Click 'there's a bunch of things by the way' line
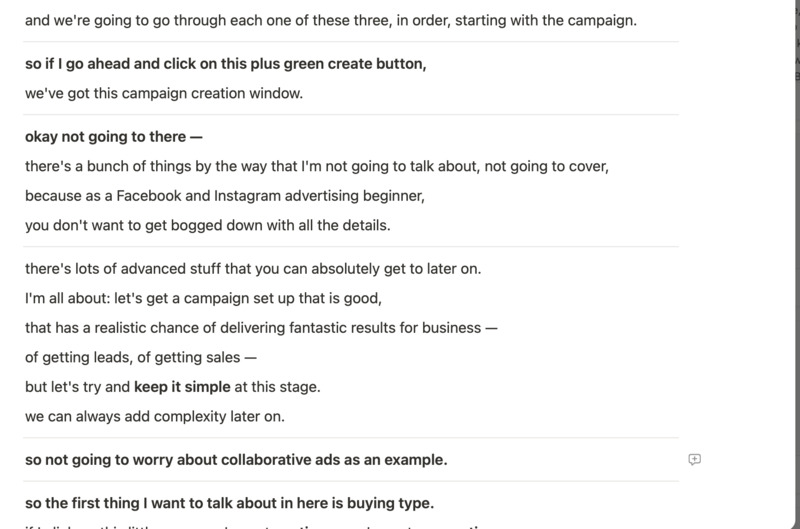The image size is (800, 529). click(317, 166)
